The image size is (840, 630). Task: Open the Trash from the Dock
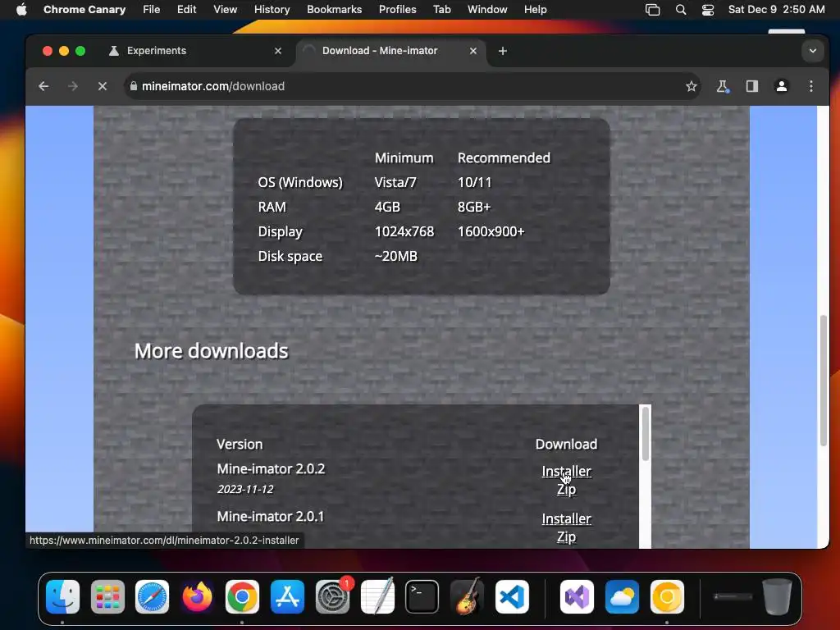777,597
